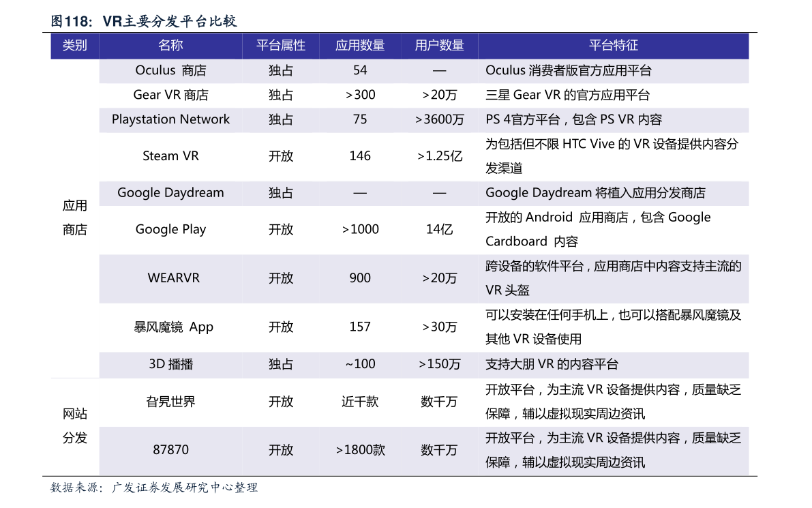The height and width of the screenshot is (508, 812).
Task: Click the 平台属性 column header
Action: point(281,46)
